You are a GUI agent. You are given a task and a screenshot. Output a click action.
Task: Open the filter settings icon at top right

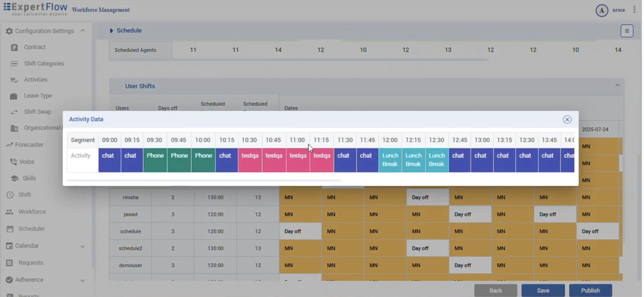coord(627,31)
